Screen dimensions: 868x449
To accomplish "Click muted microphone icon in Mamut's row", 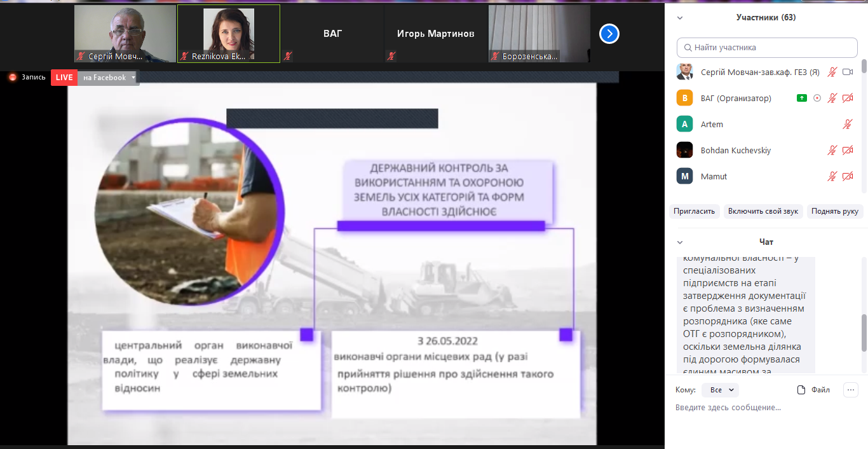I will pos(832,177).
